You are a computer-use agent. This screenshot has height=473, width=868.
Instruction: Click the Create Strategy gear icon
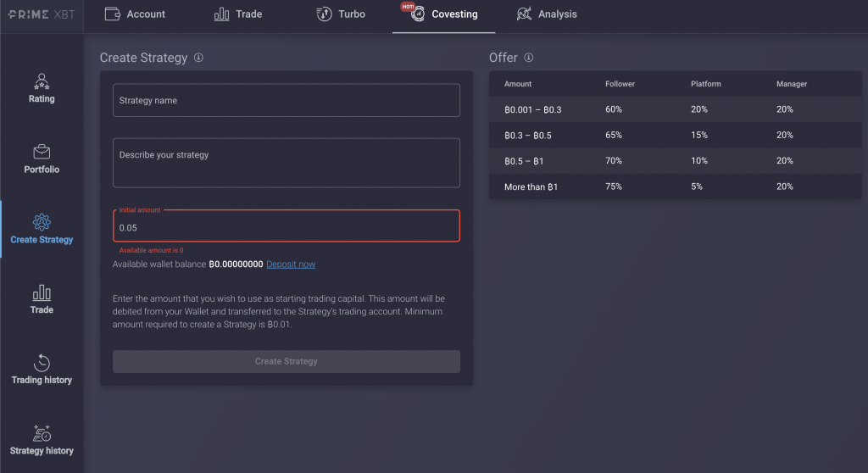coord(42,222)
